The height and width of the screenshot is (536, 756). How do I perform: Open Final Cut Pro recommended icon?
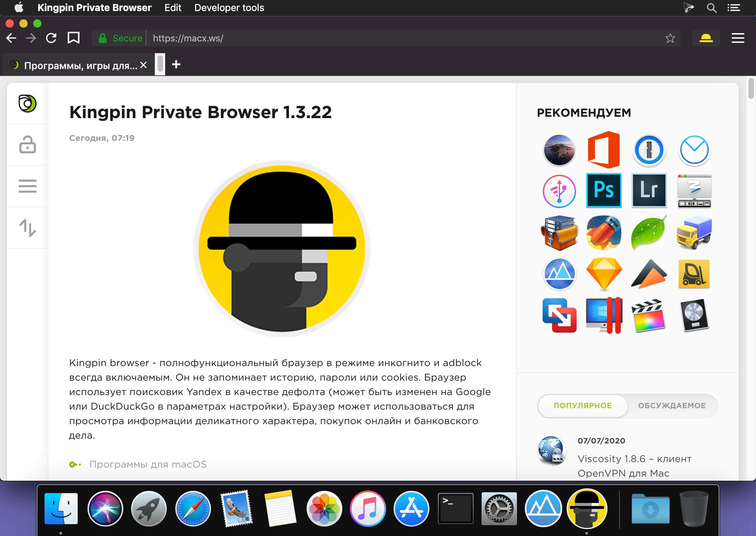click(x=649, y=315)
